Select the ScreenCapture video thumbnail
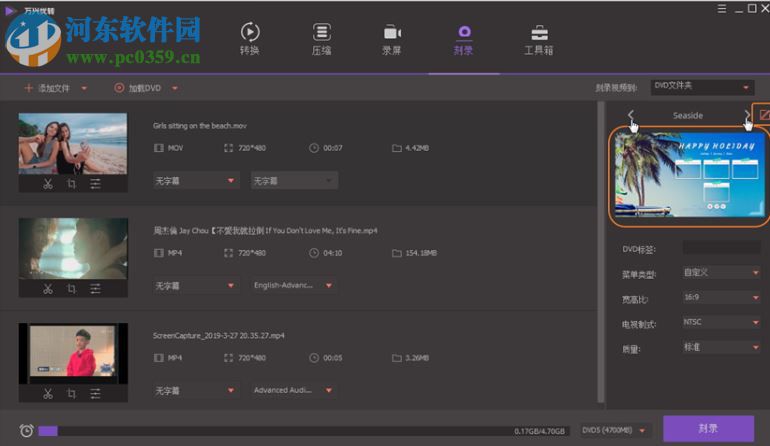This screenshot has width=770, height=446. [x=73, y=353]
